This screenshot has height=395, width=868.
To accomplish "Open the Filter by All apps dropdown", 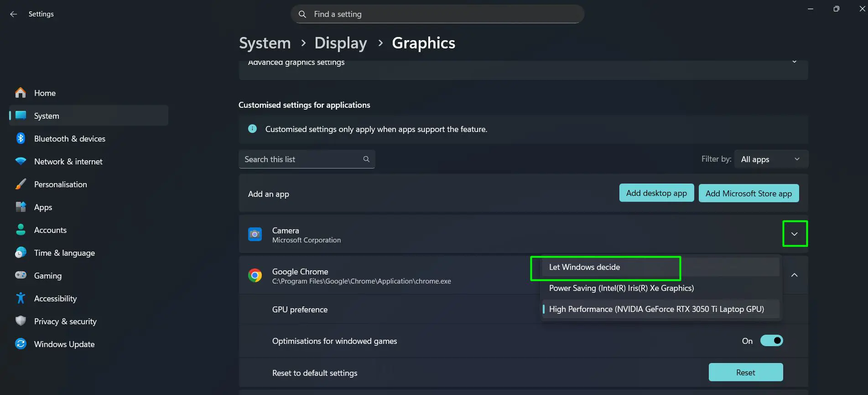I will coord(771,159).
